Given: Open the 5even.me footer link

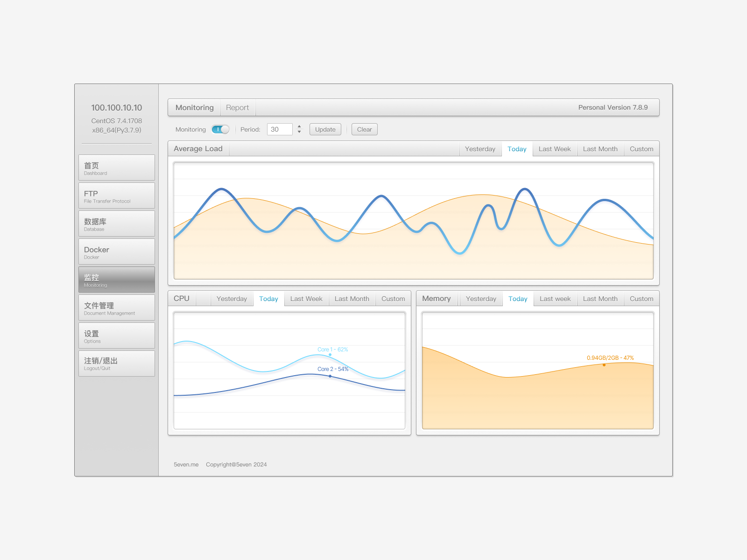Looking at the screenshot, I should 186,464.
